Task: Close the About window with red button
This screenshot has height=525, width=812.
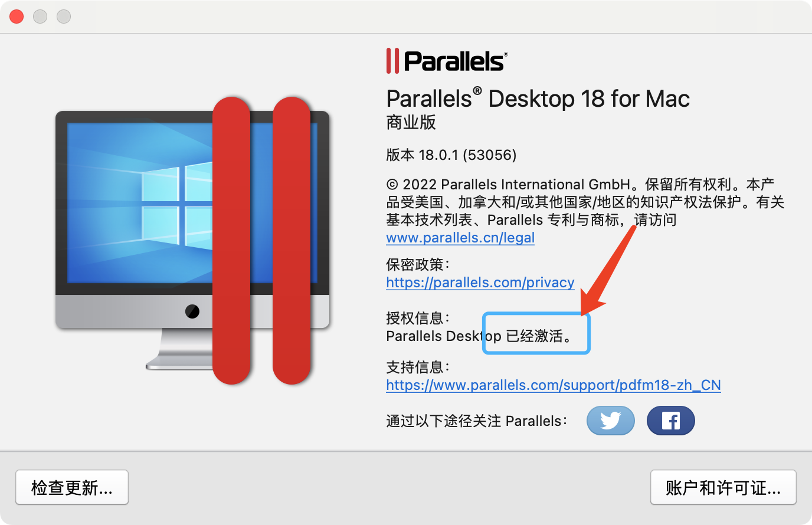Action: tap(17, 17)
